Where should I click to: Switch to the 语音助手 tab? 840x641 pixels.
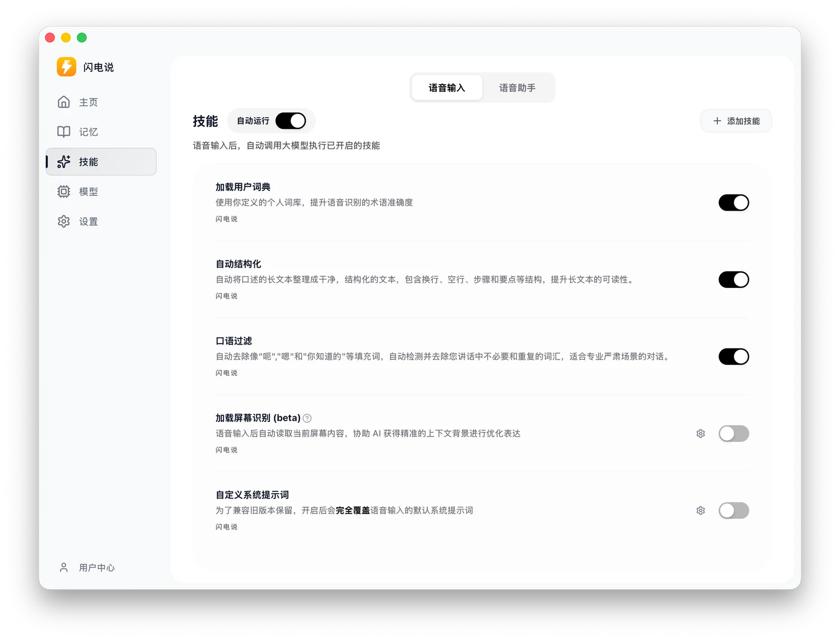(517, 88)
